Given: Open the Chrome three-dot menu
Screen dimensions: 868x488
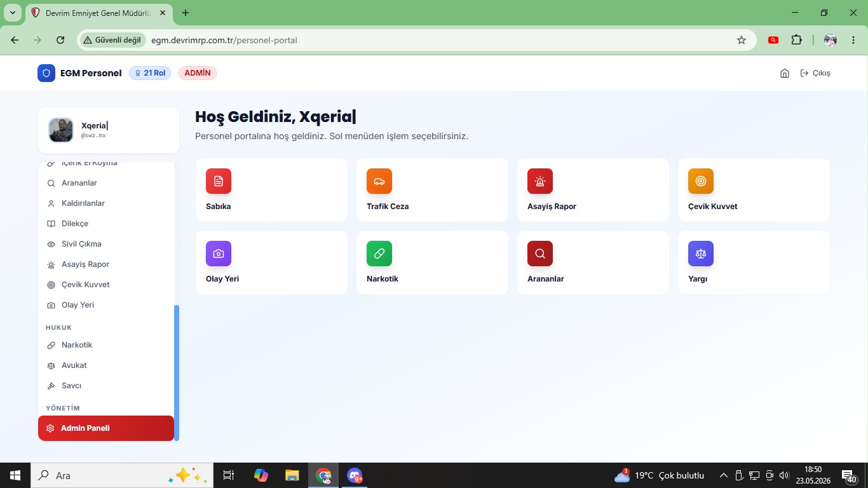Looking at the screenshot, I should (x=853, y=40).
